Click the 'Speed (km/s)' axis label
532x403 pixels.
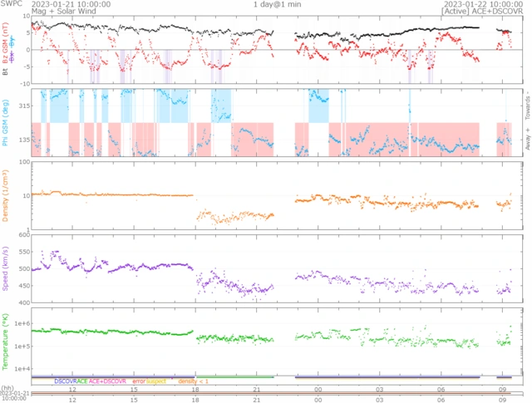point(5,268)
